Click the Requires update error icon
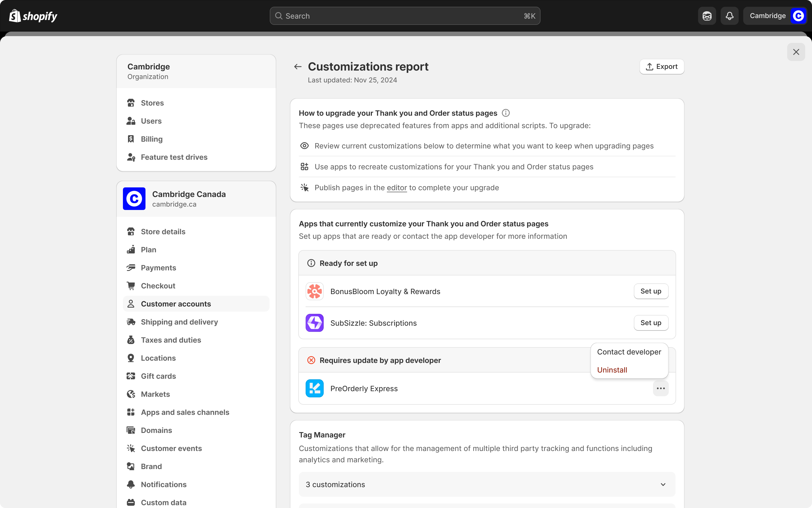The image size is (812, 508). [x=311, y=360]
